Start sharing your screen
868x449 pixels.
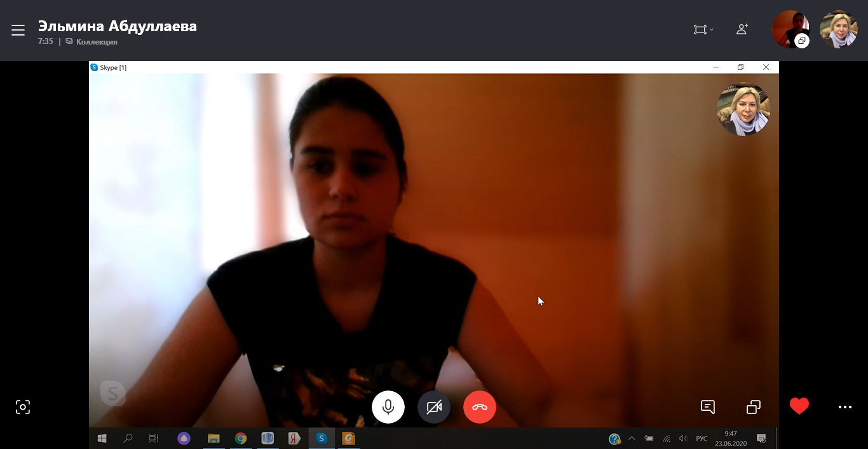tap(753, 407)
